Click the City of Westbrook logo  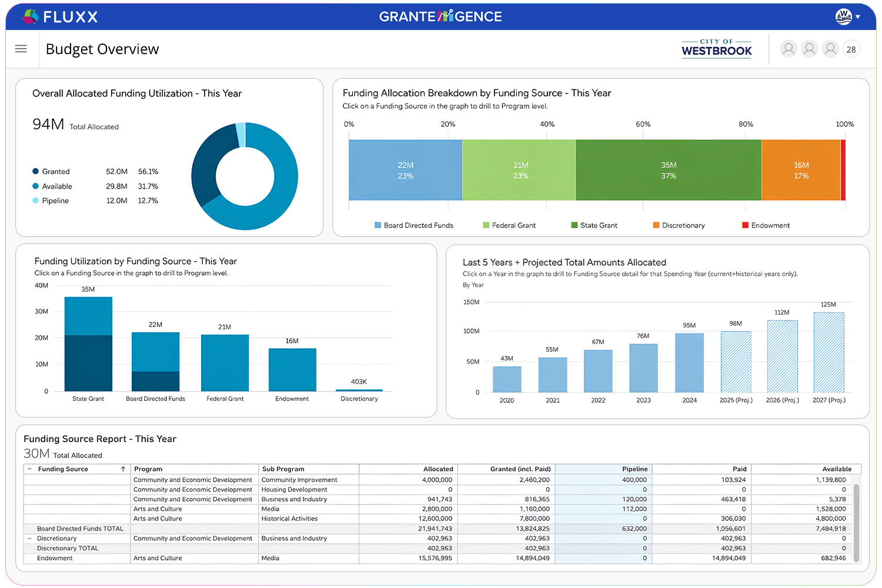(716, 48)
